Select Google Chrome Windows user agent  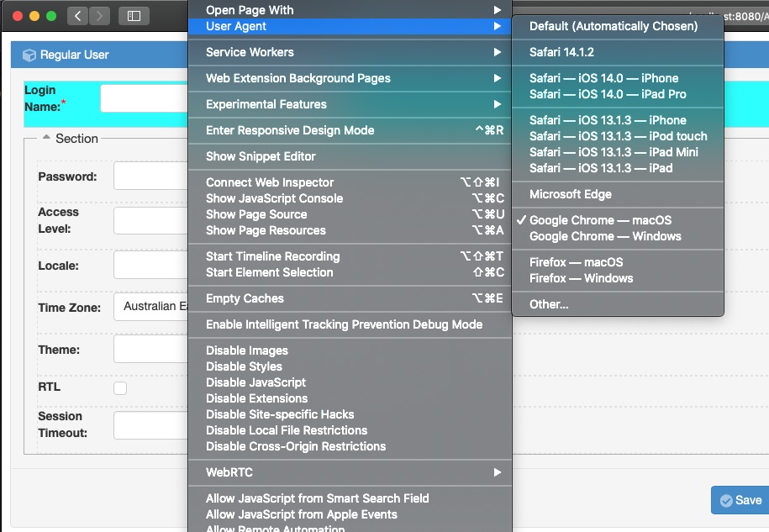[618, 236]
